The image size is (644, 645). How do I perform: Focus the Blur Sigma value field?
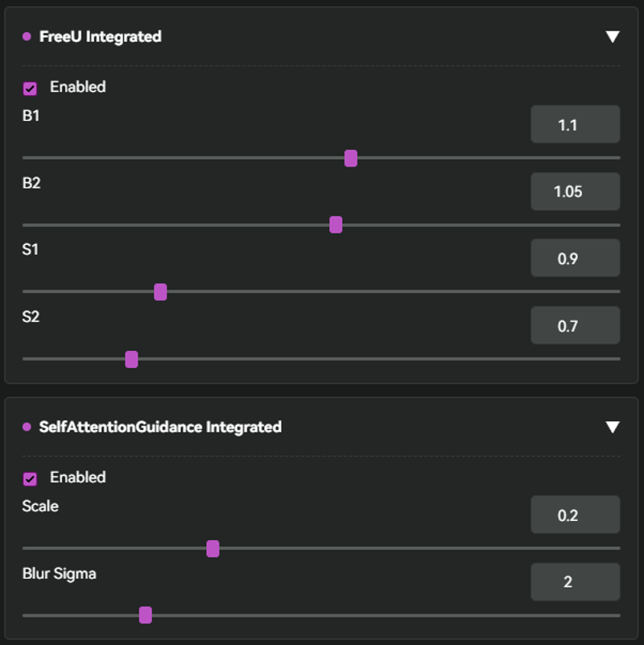pos(575,581)
